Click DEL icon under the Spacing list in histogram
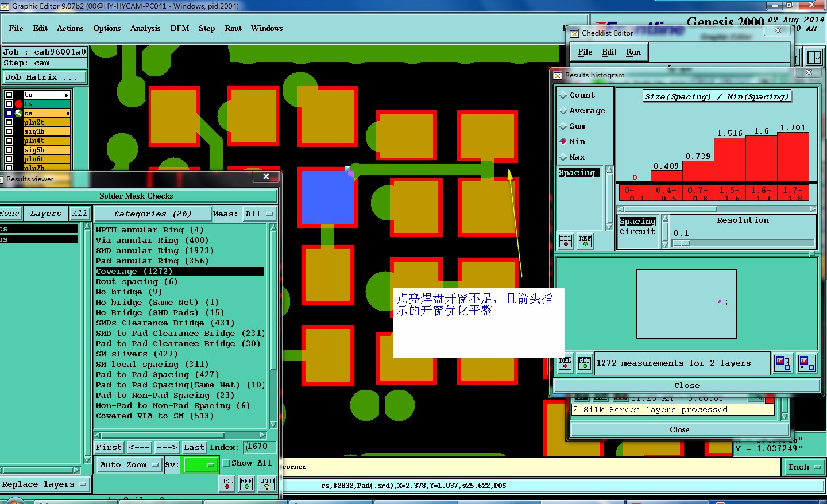 [566, 241]
